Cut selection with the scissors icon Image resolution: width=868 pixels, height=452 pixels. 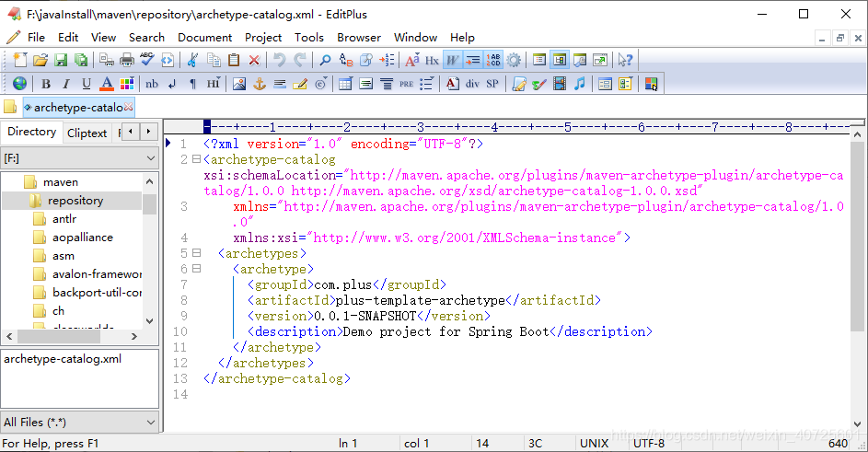point(192,60)
